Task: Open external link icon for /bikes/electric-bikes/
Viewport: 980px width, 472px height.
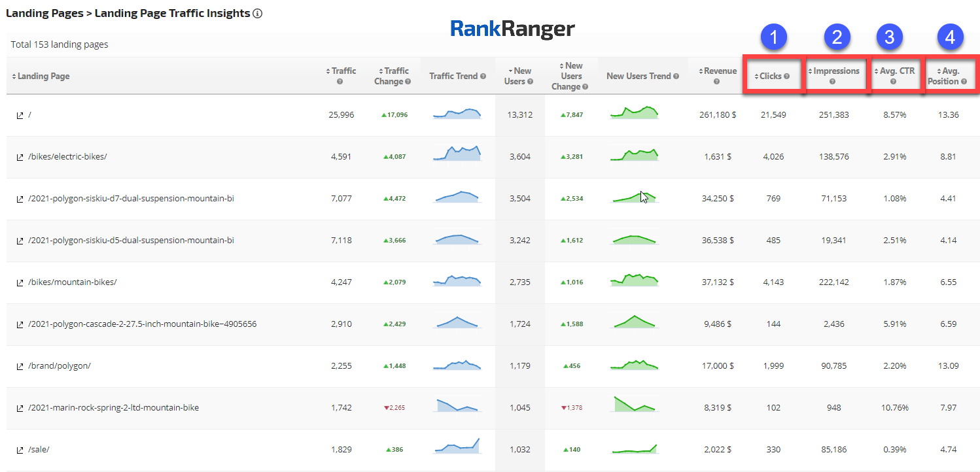Action: click(20, 157)
